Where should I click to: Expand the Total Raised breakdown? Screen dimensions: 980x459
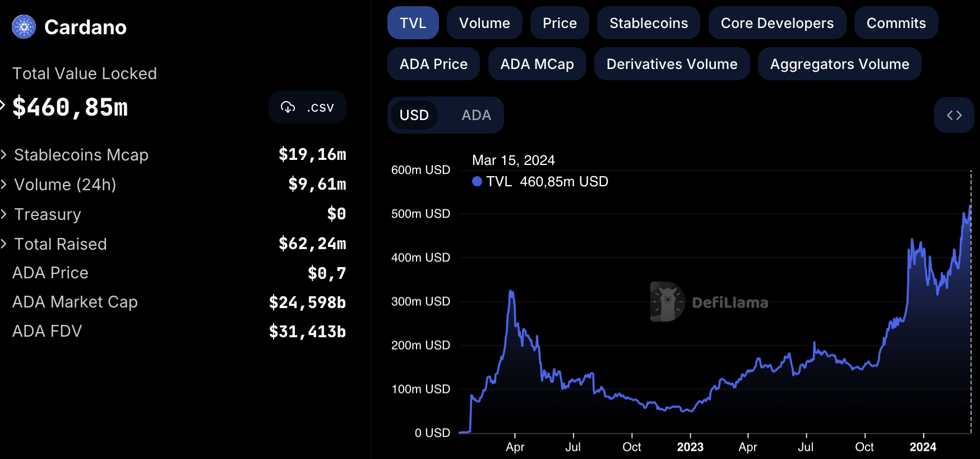point(4,244)
